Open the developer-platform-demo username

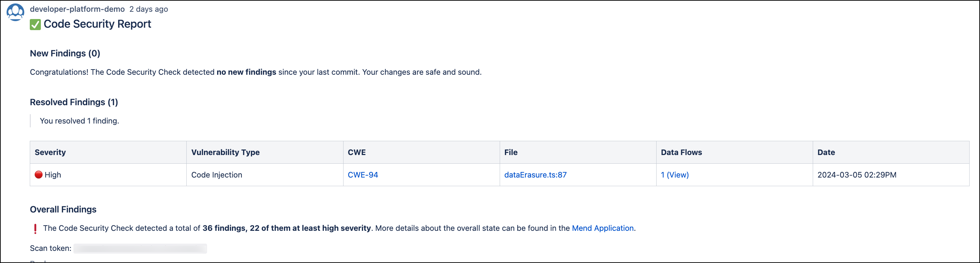(77, 9)
